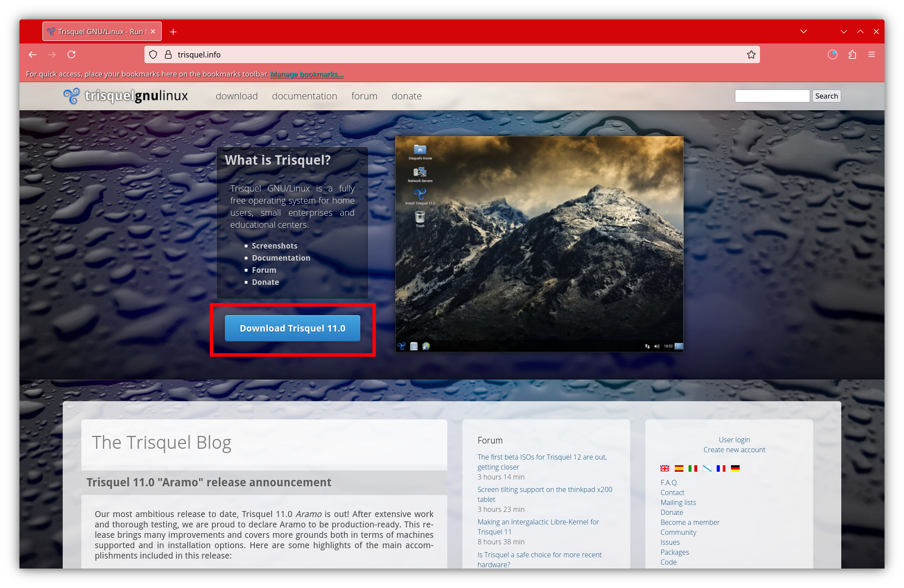This screenshot has width=904, height=588.
Task: Click the Forum section heading
Action: tap(490, 441)
